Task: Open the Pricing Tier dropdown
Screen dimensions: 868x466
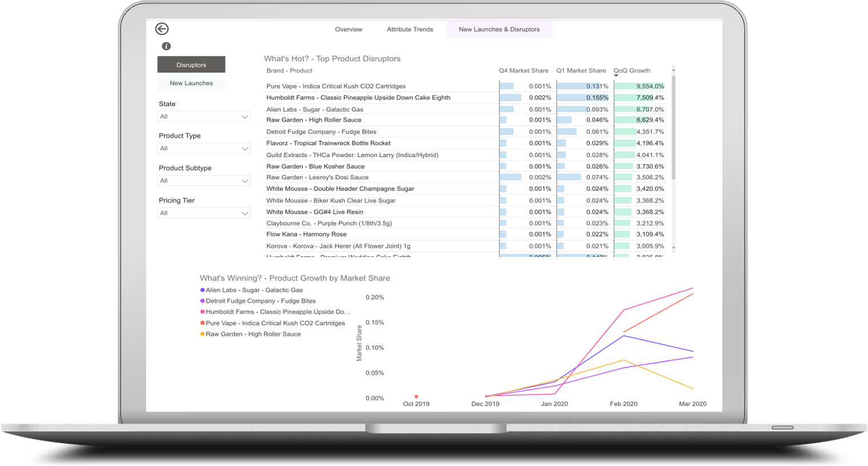Action: (204, 213)
